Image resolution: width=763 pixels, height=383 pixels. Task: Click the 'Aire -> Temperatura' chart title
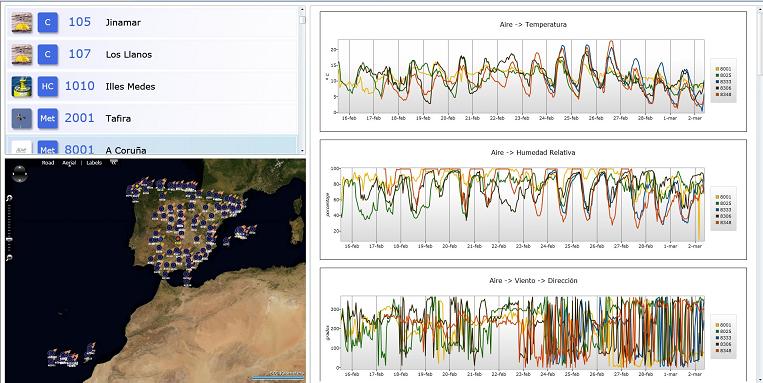(533, 24)
